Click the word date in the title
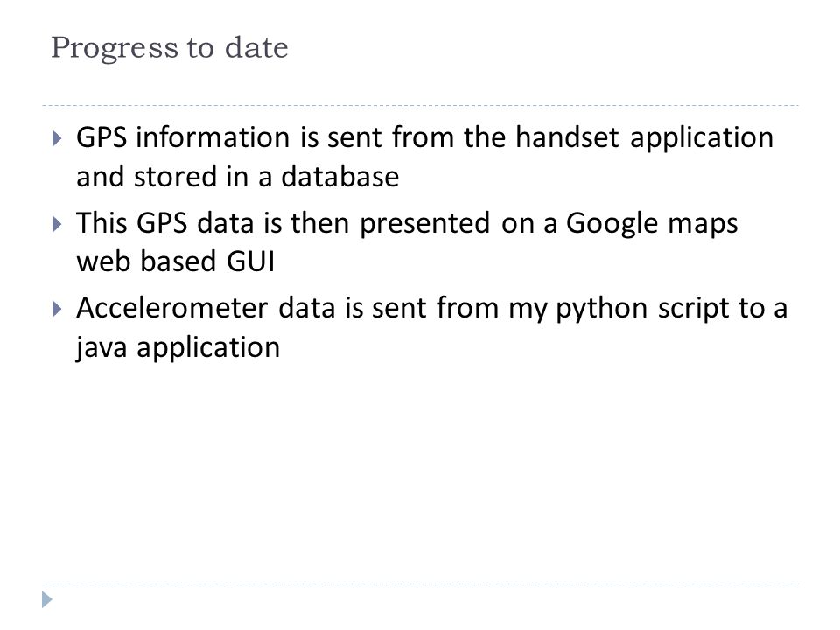 256,47
